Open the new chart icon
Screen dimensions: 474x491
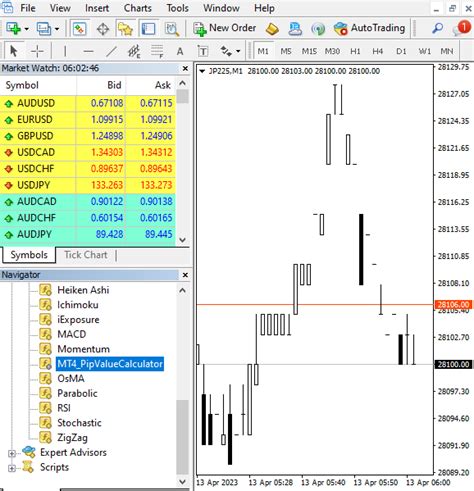click(13, 29)
